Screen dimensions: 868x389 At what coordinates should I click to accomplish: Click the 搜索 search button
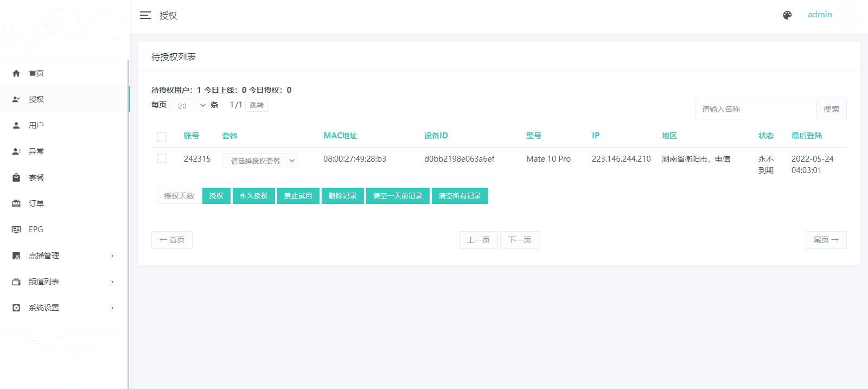point(831,109)
